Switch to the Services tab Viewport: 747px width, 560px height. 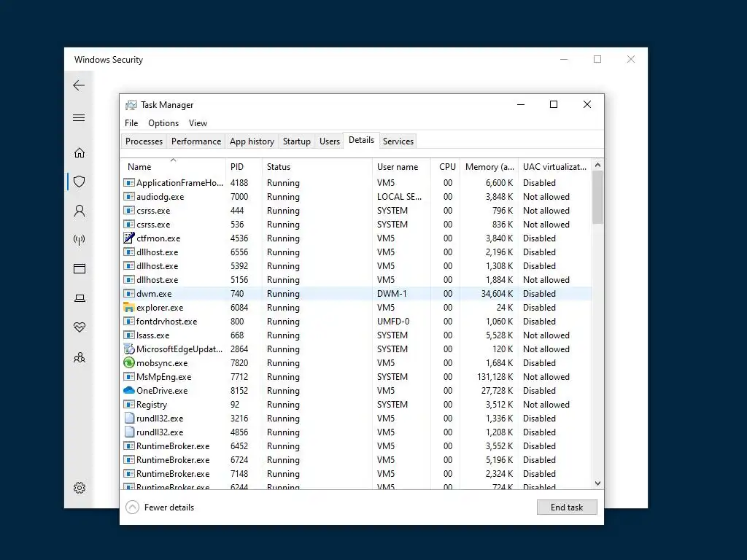pyautogui.click(x=398, y=141)
